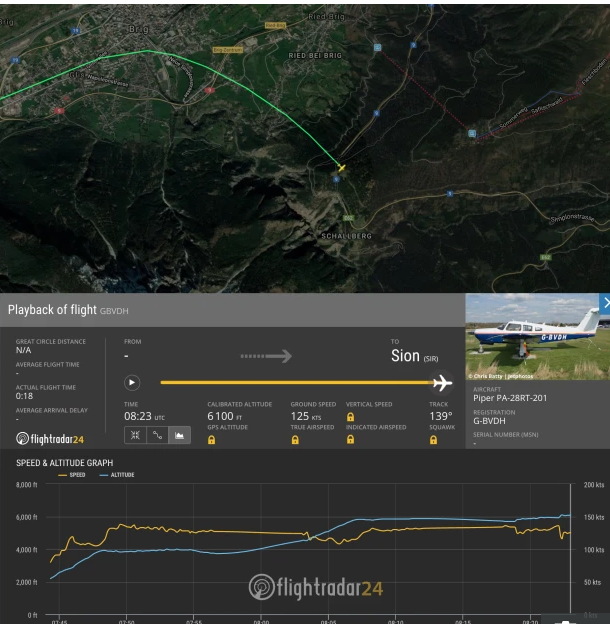This screenshot has height=624, width=610.
Task: Click the yellow aircraft marker on map
Action: coord(341,168)
